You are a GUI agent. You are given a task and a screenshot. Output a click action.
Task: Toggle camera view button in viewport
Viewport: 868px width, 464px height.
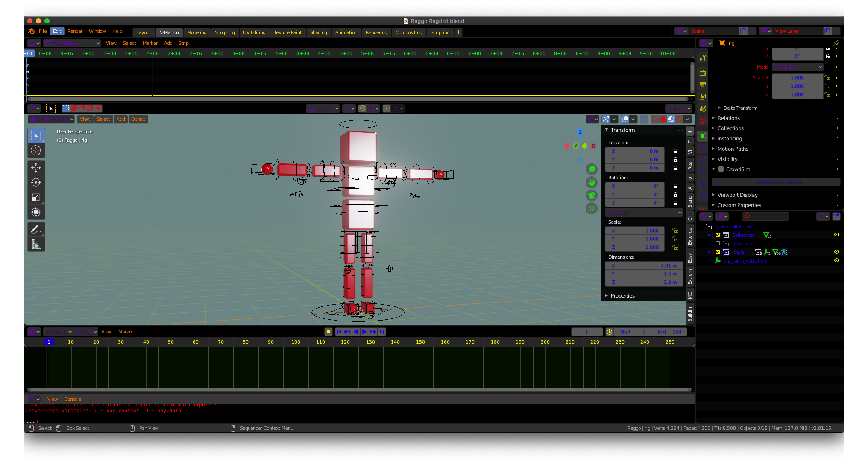click(x=592, y=196)
